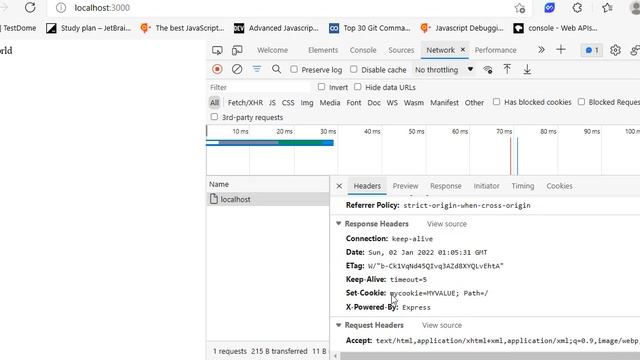Add a new DevTools tool tab with plus icon
The height and width of the screenshot is (360, 640).
[x=561, y=50]
